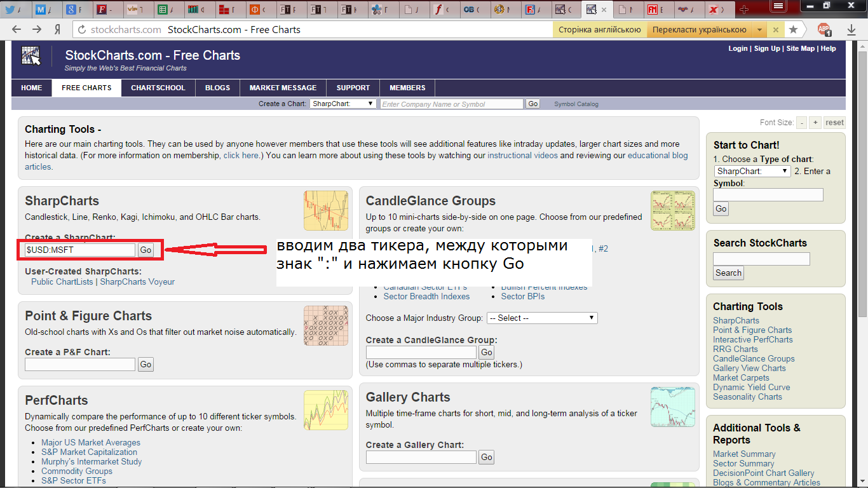868x488 pixels.
Task: Open the HOME menu item
Action: tap(32, 88)
